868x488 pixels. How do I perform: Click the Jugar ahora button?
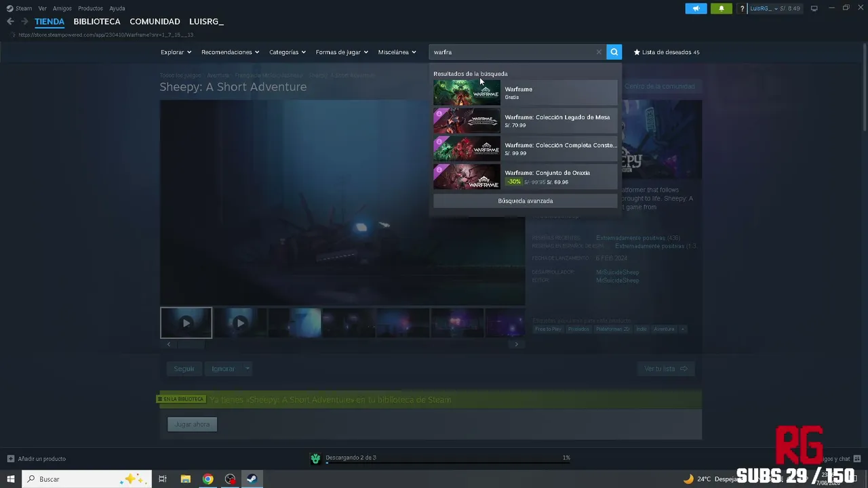(x=193, y=424)
